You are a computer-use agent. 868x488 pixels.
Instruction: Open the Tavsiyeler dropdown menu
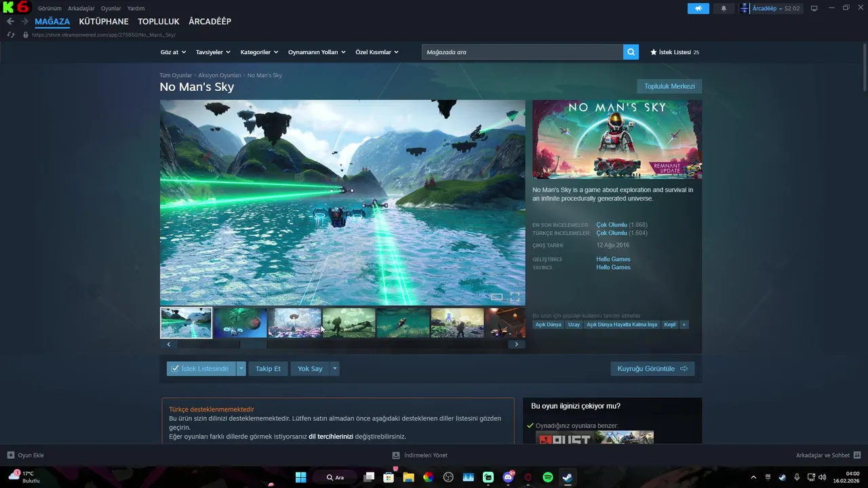[213, 52]
